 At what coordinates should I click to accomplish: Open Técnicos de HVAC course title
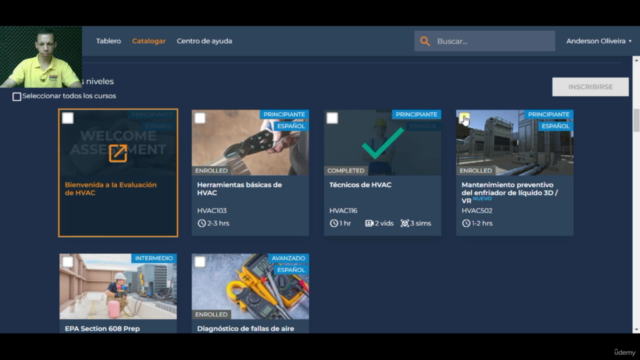tap(360, 185)
